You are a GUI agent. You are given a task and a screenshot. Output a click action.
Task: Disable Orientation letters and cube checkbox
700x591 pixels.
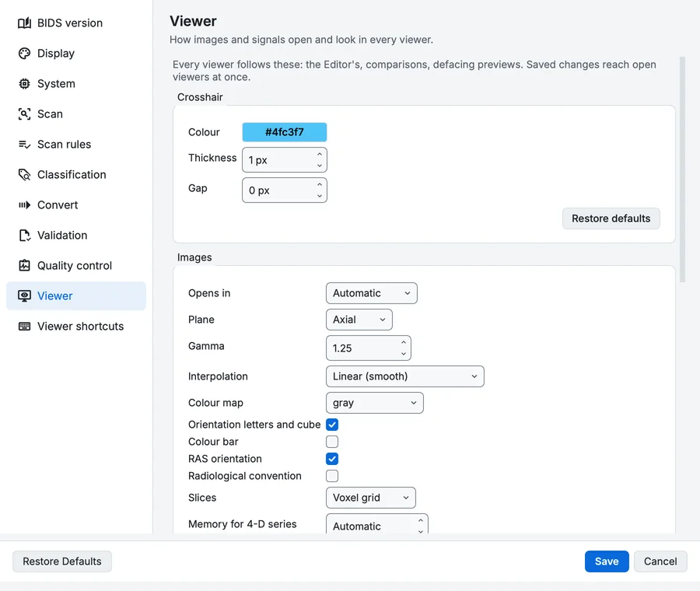332,425
